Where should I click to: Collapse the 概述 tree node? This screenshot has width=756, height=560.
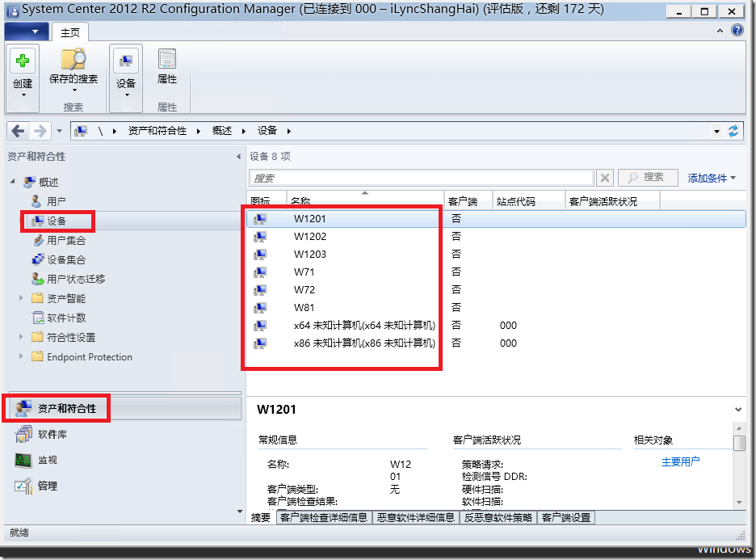pos(13,181)
